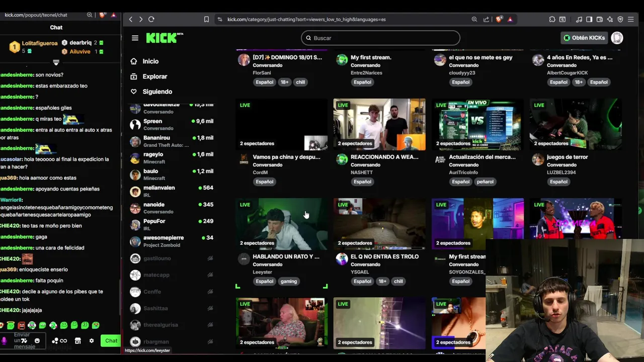644x362 pixels.
Task: Focus the Buscar search field
Action: click(x=380, y=38)
